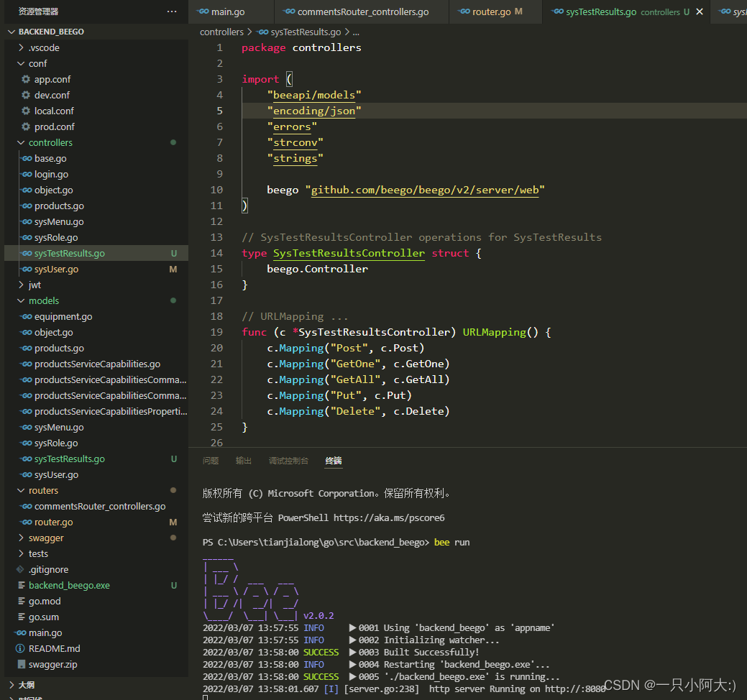Follow the encoding/json import link
The image size is (747, 700).
coord(314,111)
